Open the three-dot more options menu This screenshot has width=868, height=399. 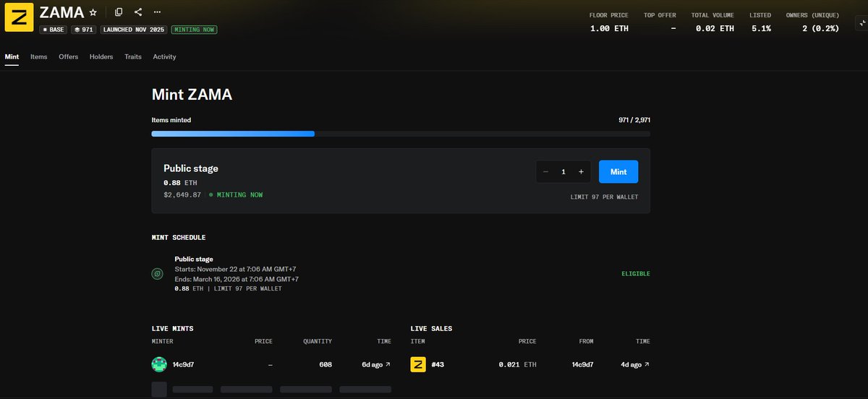tap(158, 12)
